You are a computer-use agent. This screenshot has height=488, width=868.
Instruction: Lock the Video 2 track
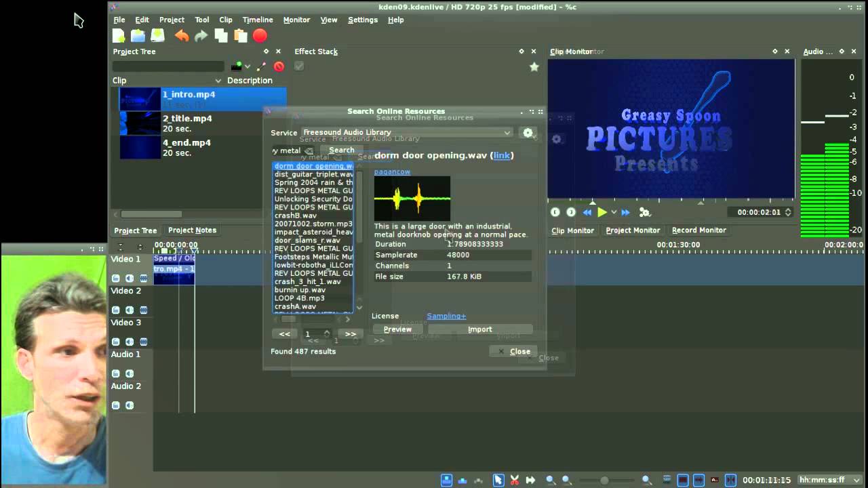pyautogui.click(x=115, y=310)
